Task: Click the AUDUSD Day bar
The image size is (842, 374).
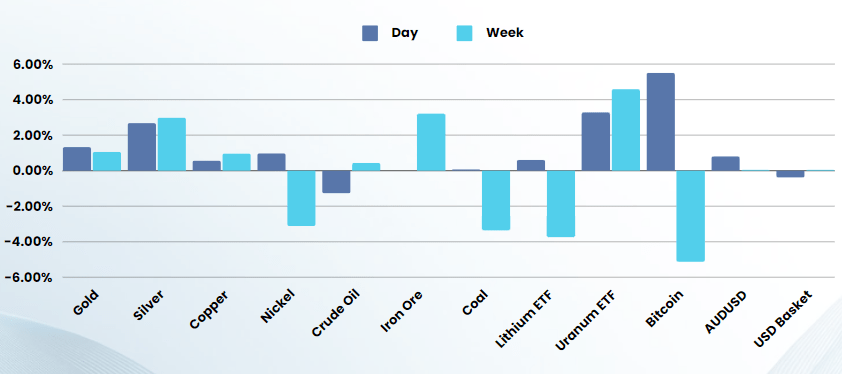Action: click(x=725, y=164)
